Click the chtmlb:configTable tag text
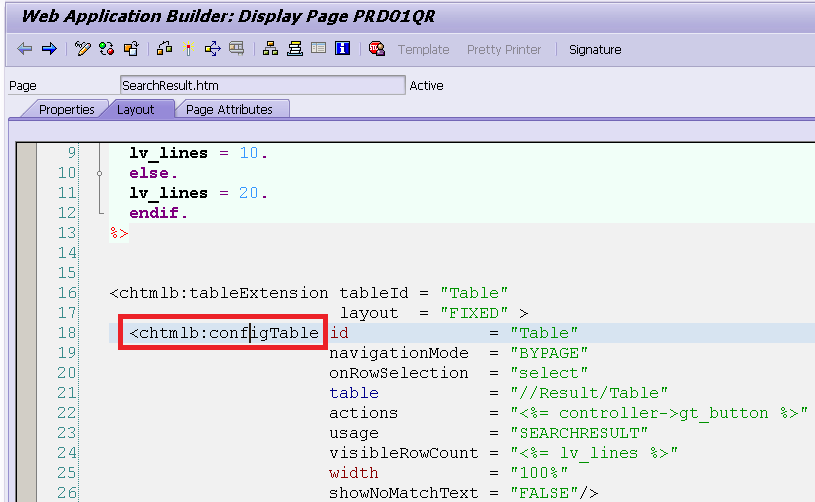 pyautogui.click(x=224, y=333)
